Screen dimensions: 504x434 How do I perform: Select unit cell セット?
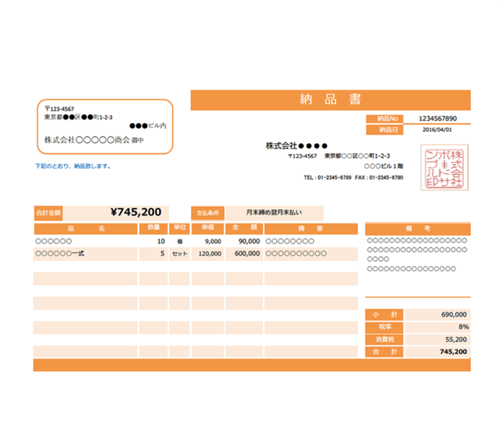179,254
